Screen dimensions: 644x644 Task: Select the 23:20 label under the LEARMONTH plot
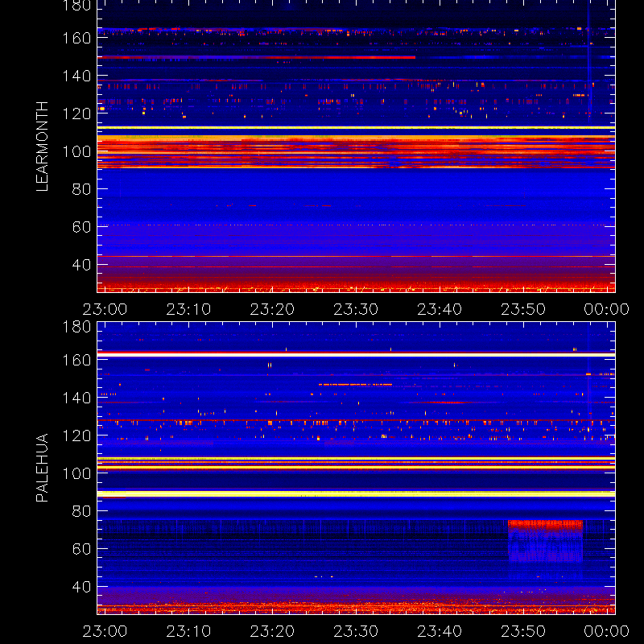(x=272, y=309)
